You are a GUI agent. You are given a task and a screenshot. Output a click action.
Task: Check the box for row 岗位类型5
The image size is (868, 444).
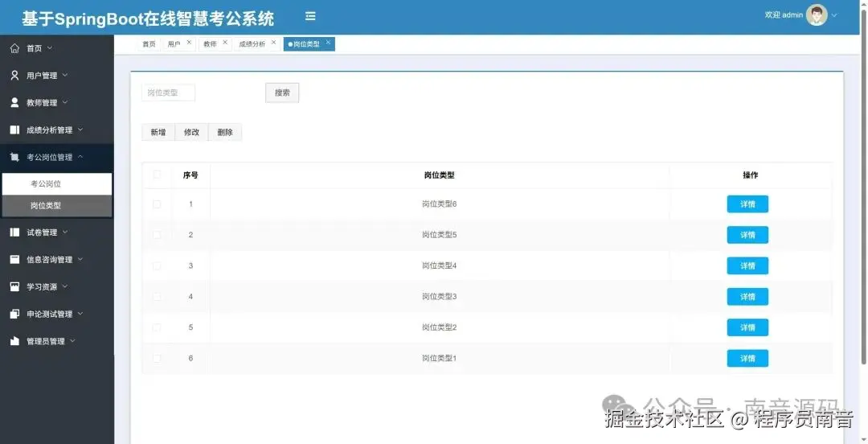[157, 235]
